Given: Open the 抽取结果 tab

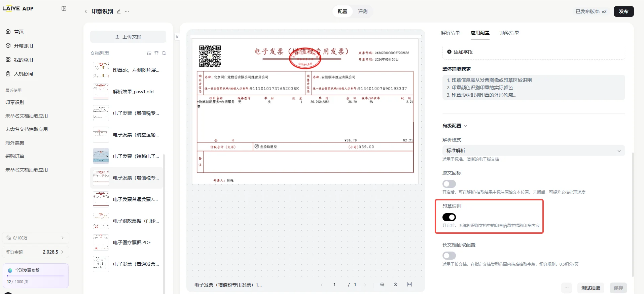Looking at the screenshot, I should (x=510, y=33).
